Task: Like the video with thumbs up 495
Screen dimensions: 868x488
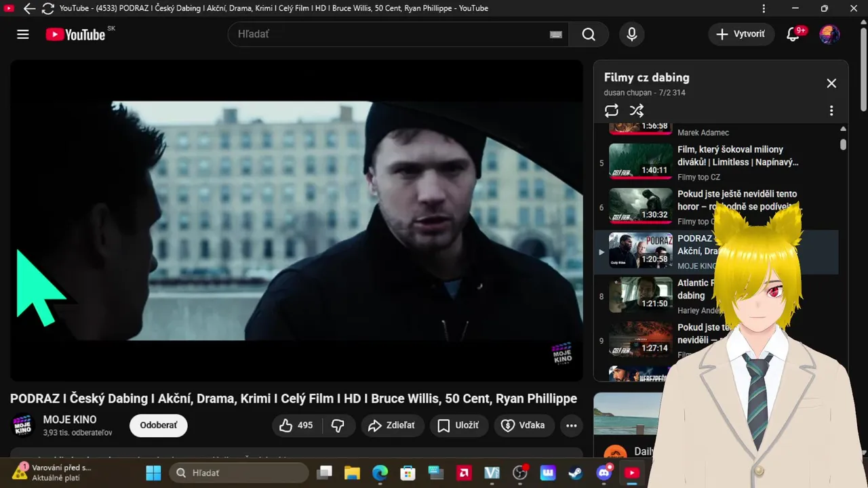Action: (x=297, y=426)
